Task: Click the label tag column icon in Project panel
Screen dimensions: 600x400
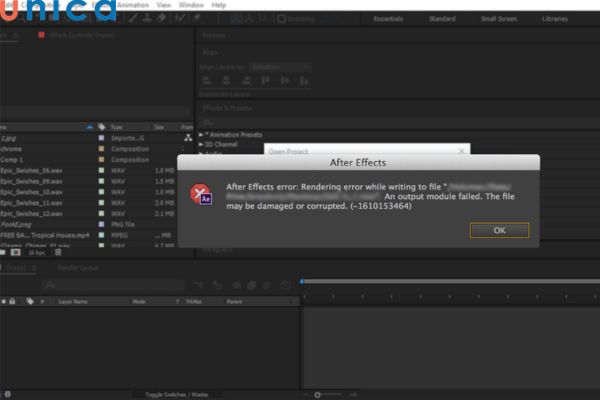Action: [x=101, y=127]
